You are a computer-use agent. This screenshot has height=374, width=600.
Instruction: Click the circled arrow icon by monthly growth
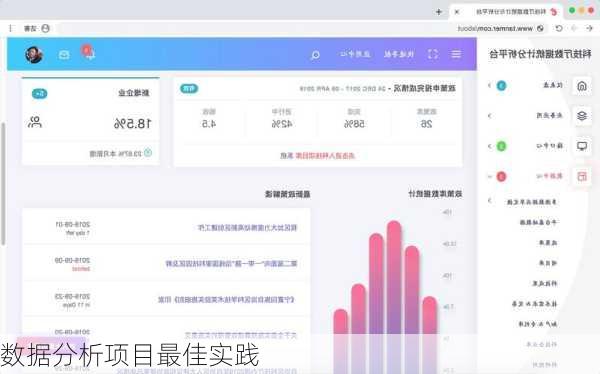(x=148, y=153)
